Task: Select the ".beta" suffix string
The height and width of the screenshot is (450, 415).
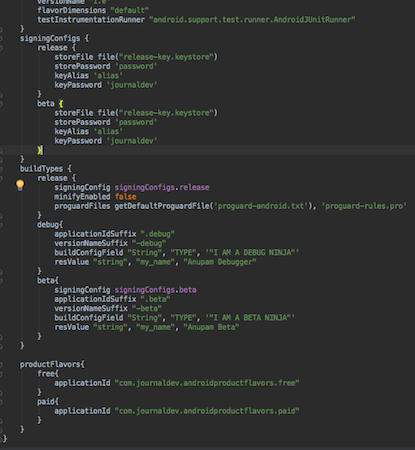Action: tap(155, 299)
